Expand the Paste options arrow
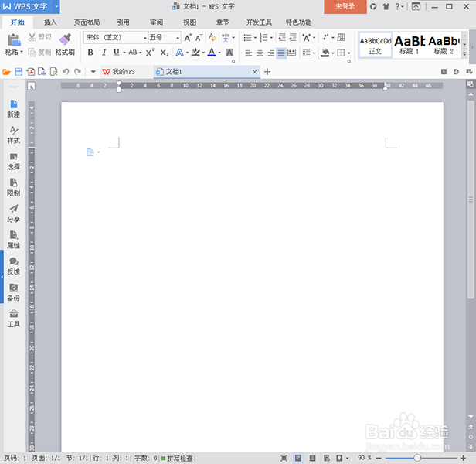Screen dimensions: 476x464 coord(22,53)
